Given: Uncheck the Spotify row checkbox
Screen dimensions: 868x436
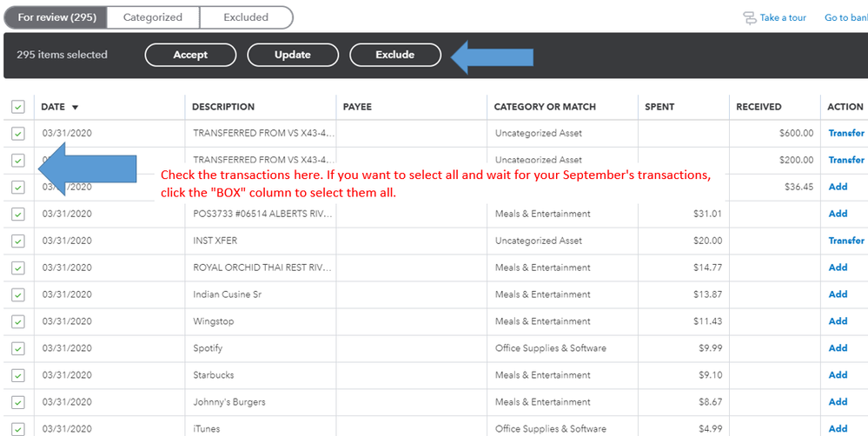Looking at the screenshot, I should (x=18, y=348).
